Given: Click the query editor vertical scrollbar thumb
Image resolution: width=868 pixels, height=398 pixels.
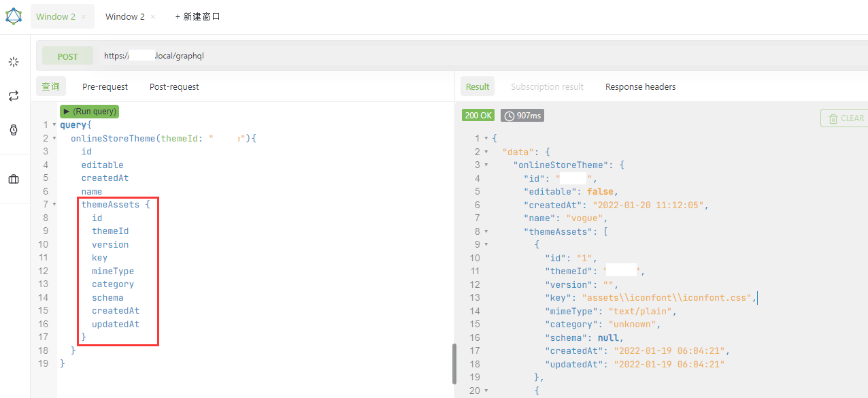Looking at the screenshot, I should point(454,364).
